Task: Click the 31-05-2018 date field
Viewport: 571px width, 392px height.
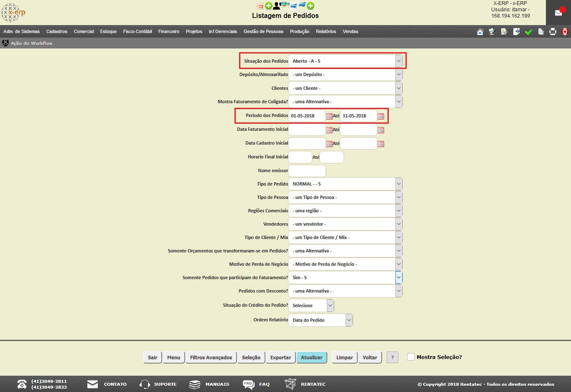Action: 358,116
